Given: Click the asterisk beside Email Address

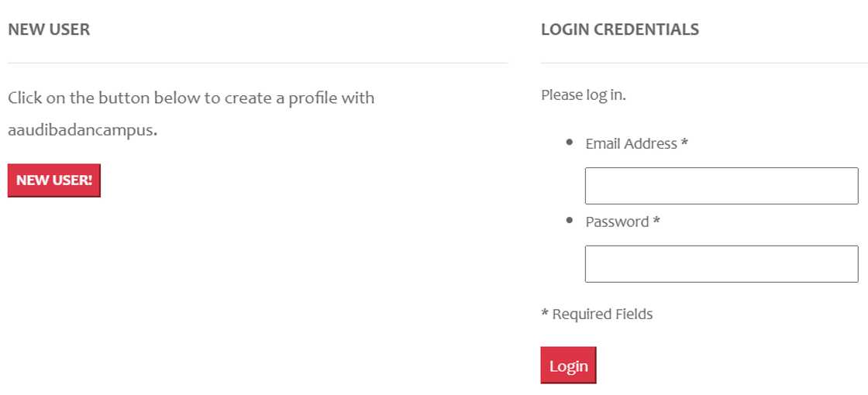Looking at the screenshot, I should [684, 143].
